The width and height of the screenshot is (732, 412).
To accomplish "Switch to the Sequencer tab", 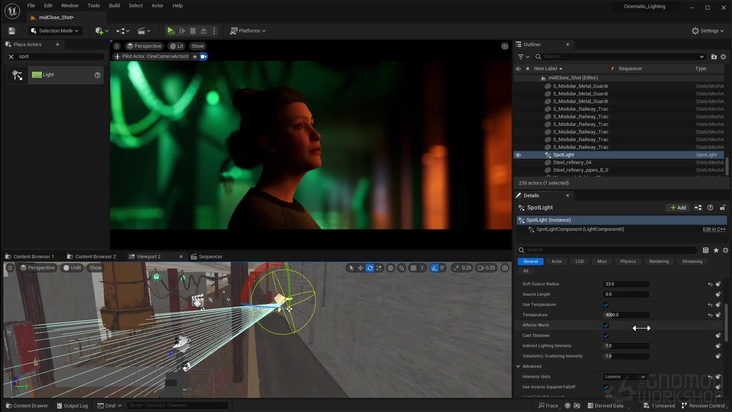I will point(206,256).
